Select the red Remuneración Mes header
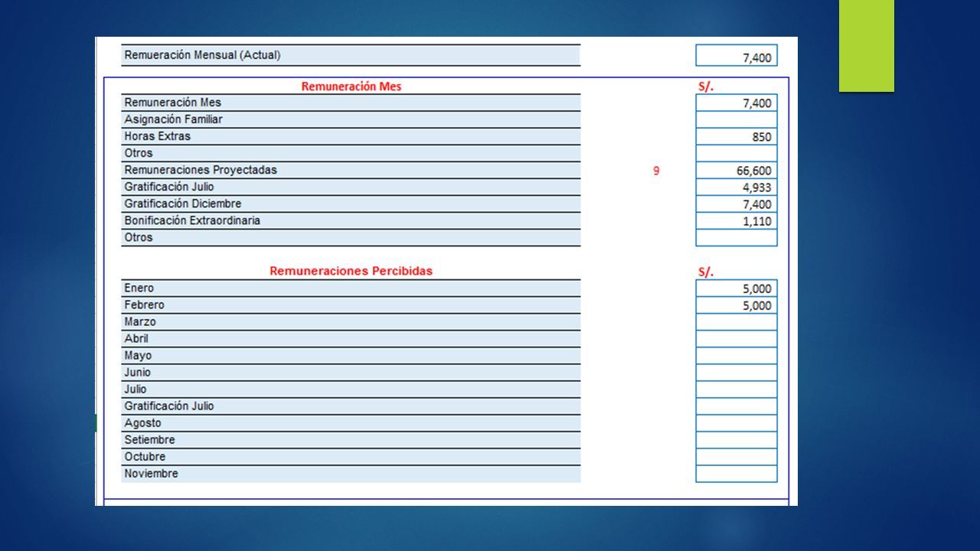The height and width of the screenshot is (551, 980). [351, 86]
